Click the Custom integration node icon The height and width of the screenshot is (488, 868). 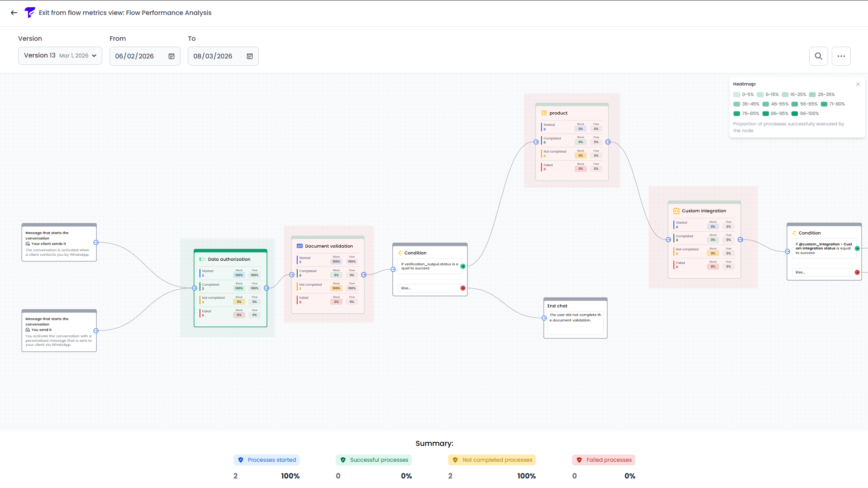click(x=676, y=211)
